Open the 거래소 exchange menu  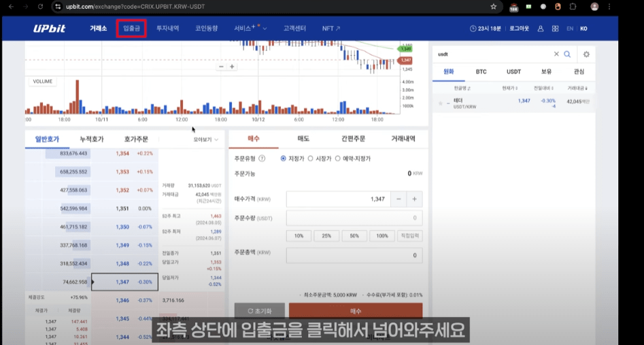tap(98, 29)
